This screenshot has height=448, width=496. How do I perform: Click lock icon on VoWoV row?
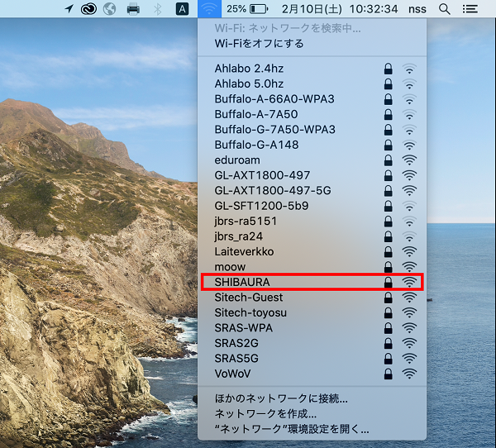coord(389,374)
